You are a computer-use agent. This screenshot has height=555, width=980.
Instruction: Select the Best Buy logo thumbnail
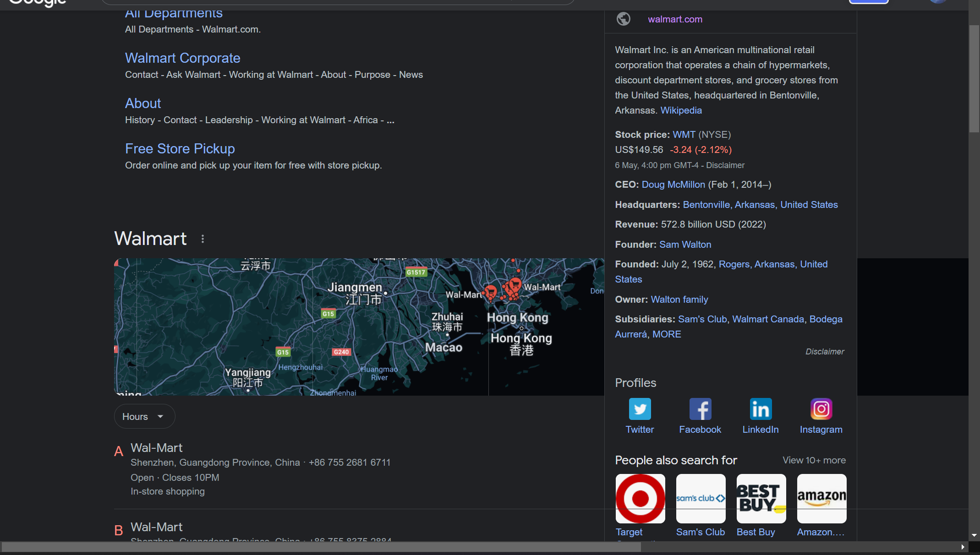761,499
